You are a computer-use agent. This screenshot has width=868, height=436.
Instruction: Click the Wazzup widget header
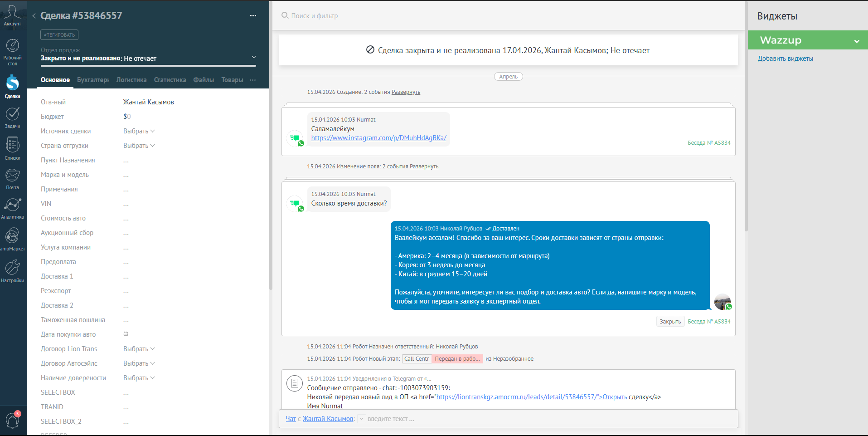[x=808, y=40]
